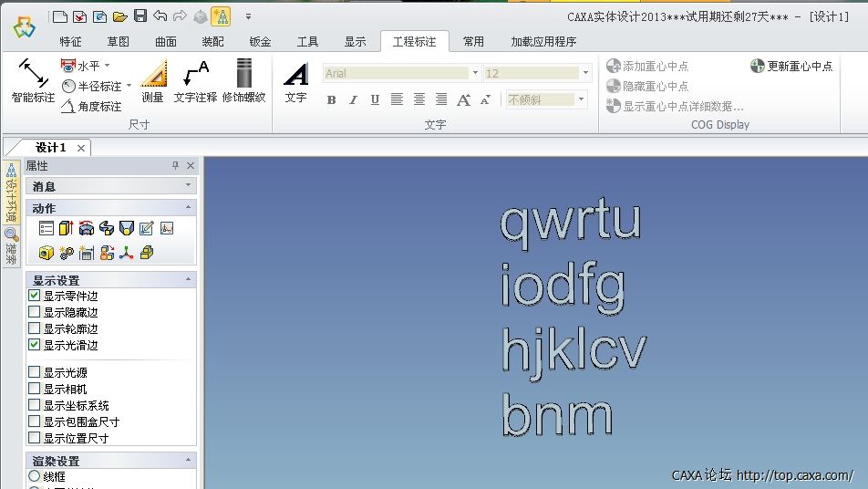Add a 文字注释 text annotation

point(195,81)
